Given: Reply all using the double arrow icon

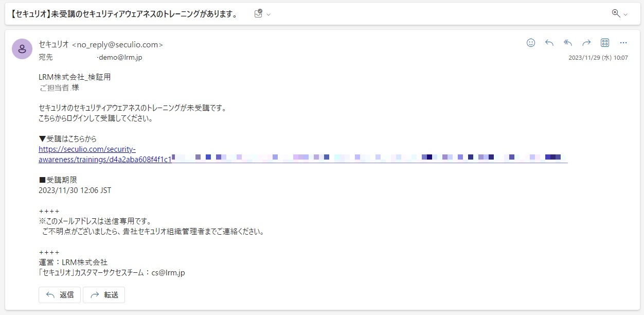Looking at the screenshot, I should click(568, 43).
